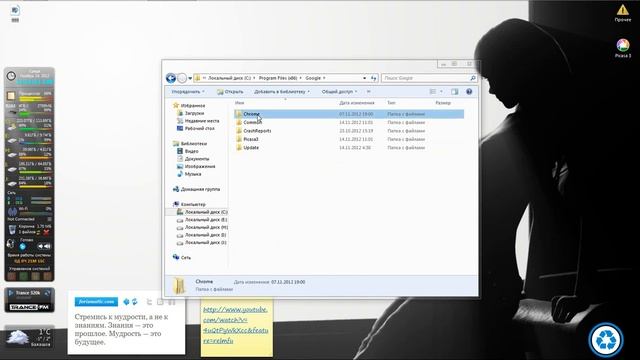Open the address bar history dropdown arrow
Viewport: 640px width, 360px height.
click(x=364, y=78)
